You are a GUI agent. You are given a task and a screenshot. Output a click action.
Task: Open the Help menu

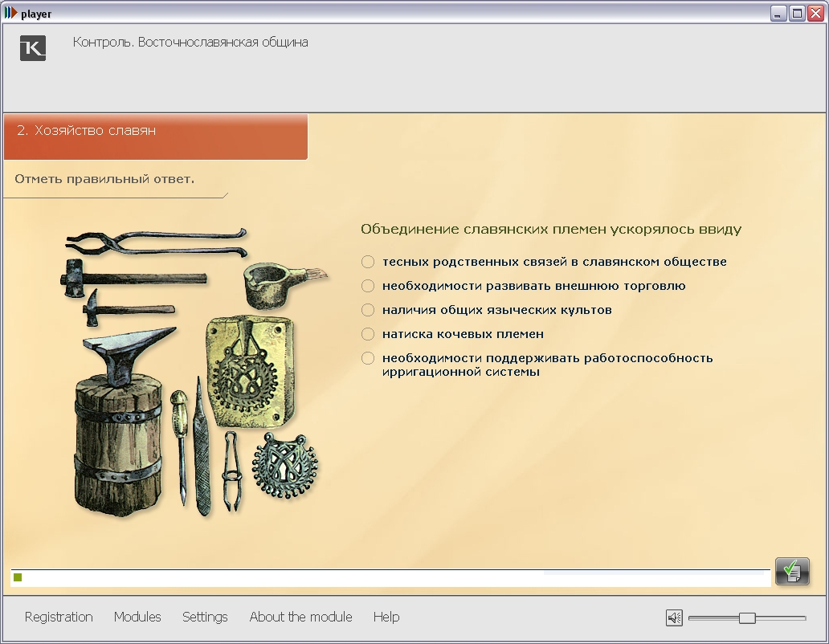pos(386,617)
